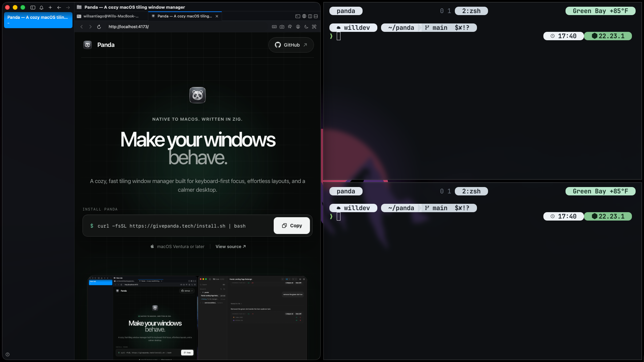The width and height of the screenshot is (644, 362).
Task: Click '~/panda' path segment in bottom terminal
Action: (x=401, y=208)
